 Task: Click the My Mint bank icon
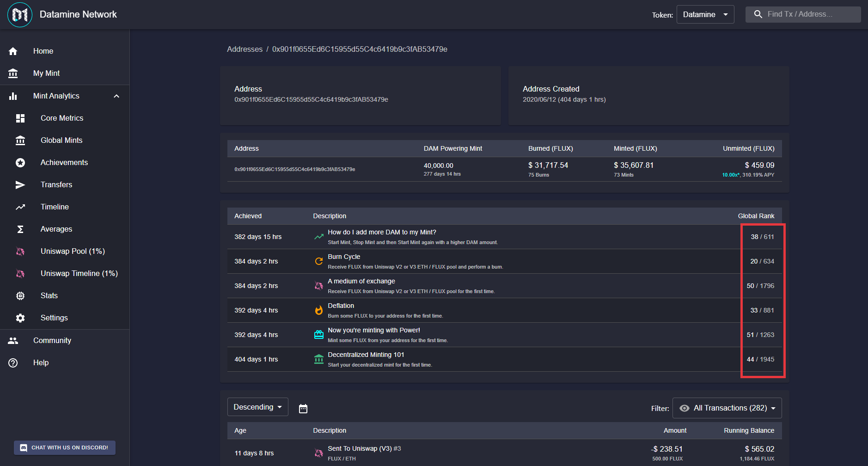(13, 74)
